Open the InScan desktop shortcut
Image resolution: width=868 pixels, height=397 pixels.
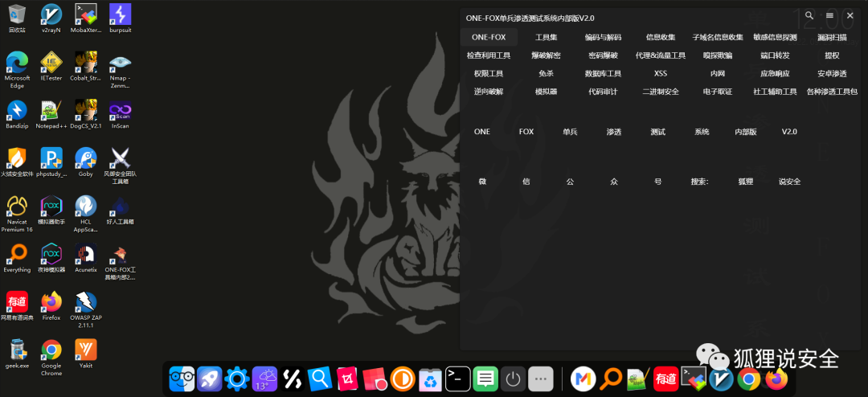120,115
